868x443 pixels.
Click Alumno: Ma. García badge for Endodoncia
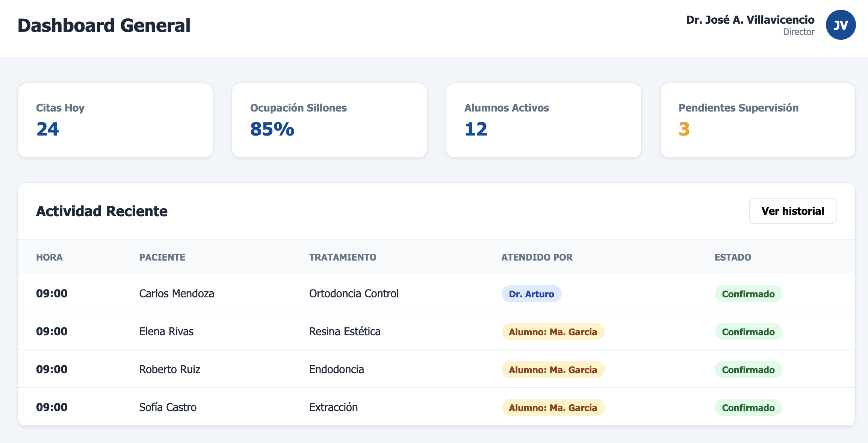tap(553, 370)
